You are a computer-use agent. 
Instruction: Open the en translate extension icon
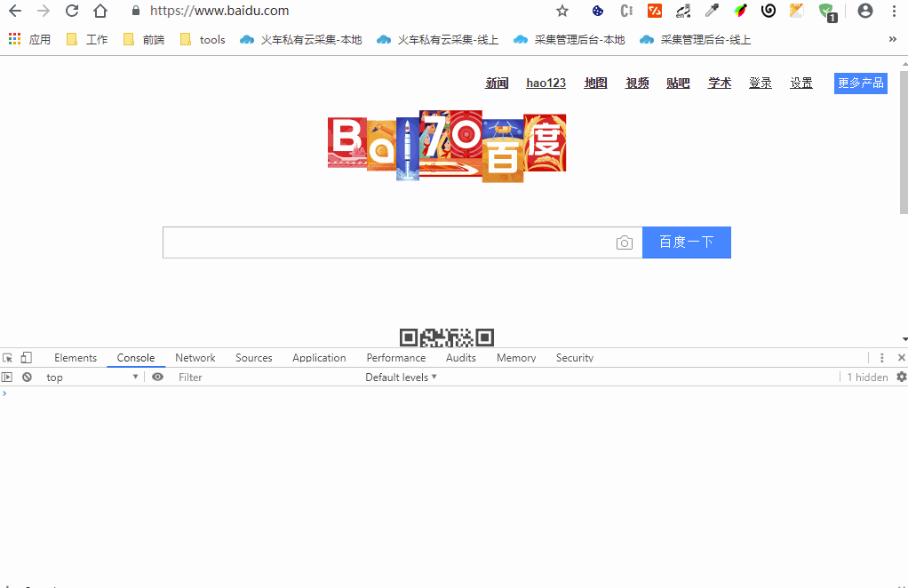[x=683, y=11]
